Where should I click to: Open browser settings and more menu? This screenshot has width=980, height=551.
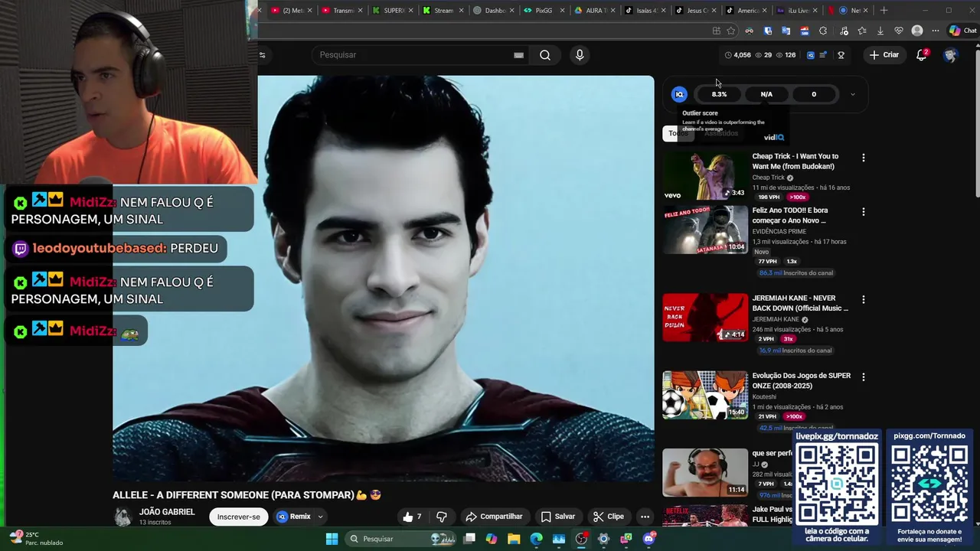point(935,31)
